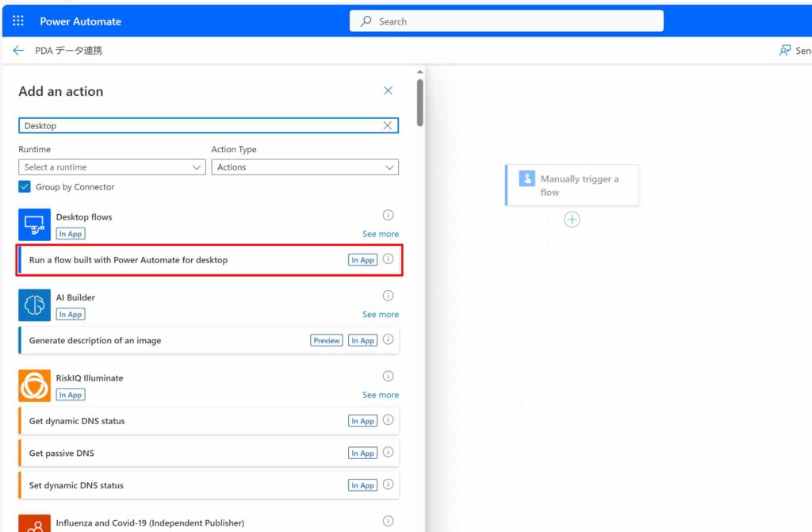Click the RiskIQ Illuminate connector icon
The width and height of the screenshot is (812, 532).
point(34,385)
